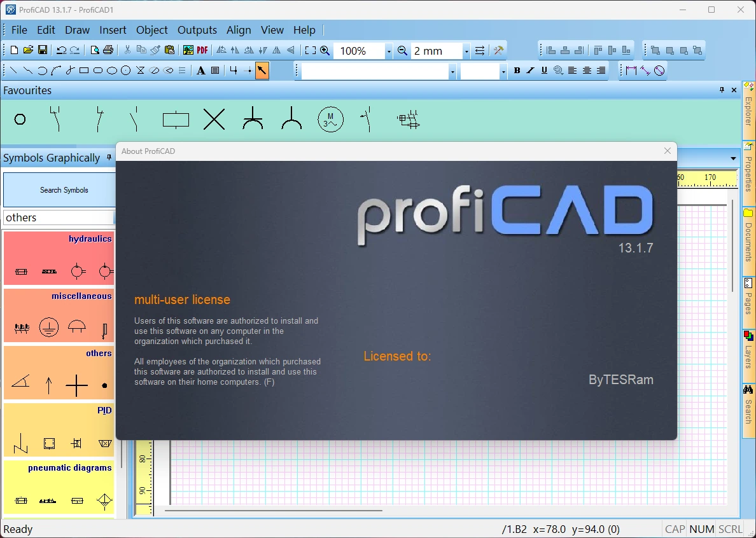Toggle the orange selection arrow tool

(x=262, y=71)
